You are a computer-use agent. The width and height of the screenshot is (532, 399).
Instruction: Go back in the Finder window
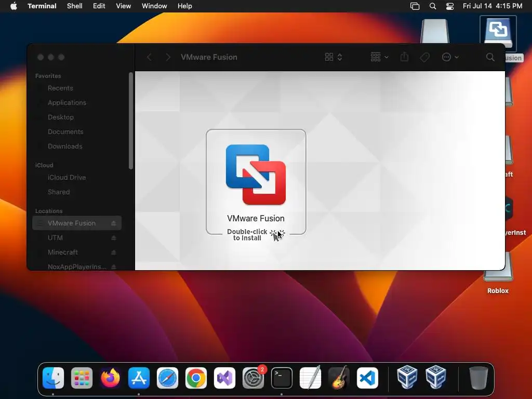point(149,57)
